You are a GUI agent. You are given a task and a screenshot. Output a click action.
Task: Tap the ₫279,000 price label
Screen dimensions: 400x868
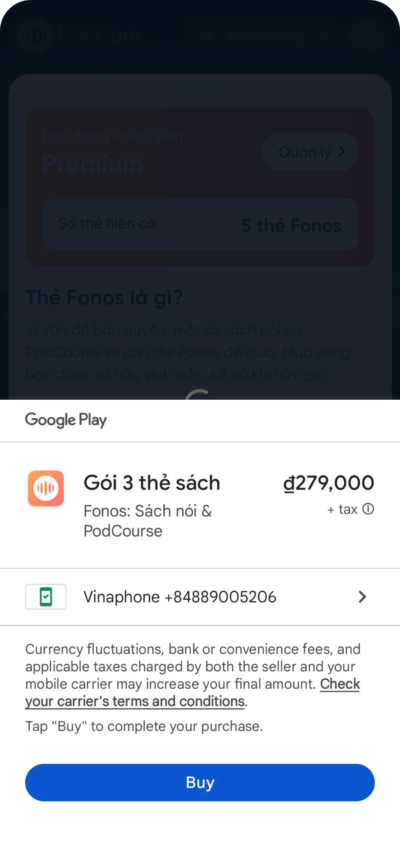pyautogui.click(x=329, y=483)
